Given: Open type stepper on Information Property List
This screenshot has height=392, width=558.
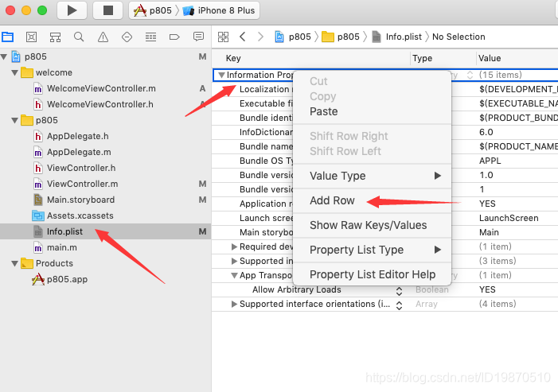Looking at the screenshot, I should pyautogui.click(x=470, y=76).
